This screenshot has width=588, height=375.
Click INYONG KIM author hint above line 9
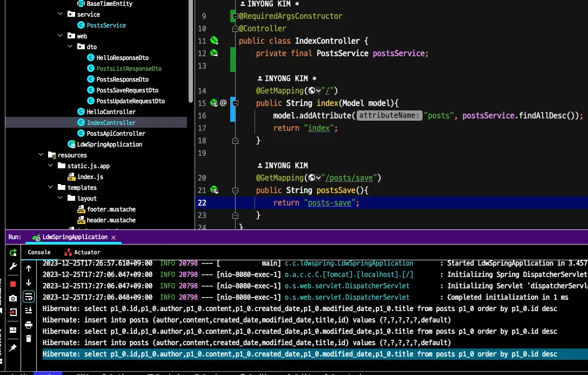269,4
